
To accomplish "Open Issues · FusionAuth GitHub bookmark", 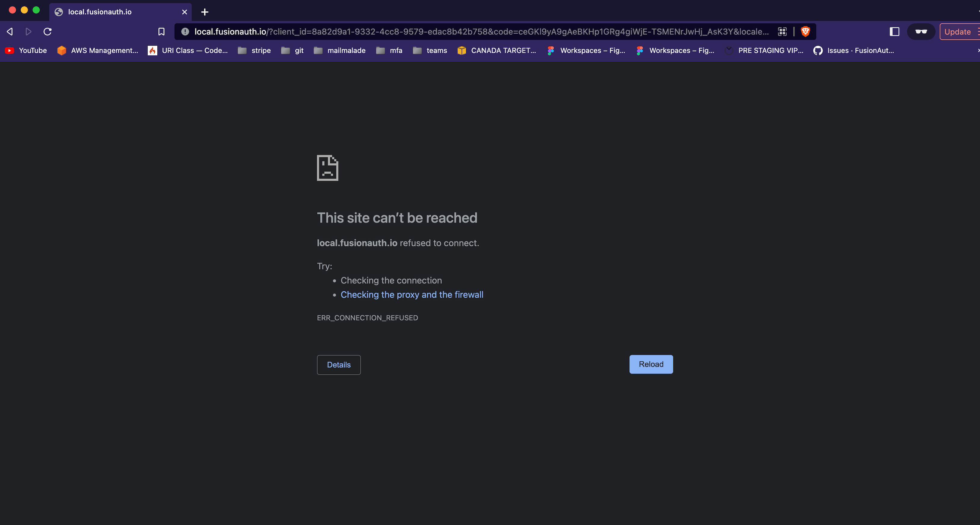I will point(853,51).
